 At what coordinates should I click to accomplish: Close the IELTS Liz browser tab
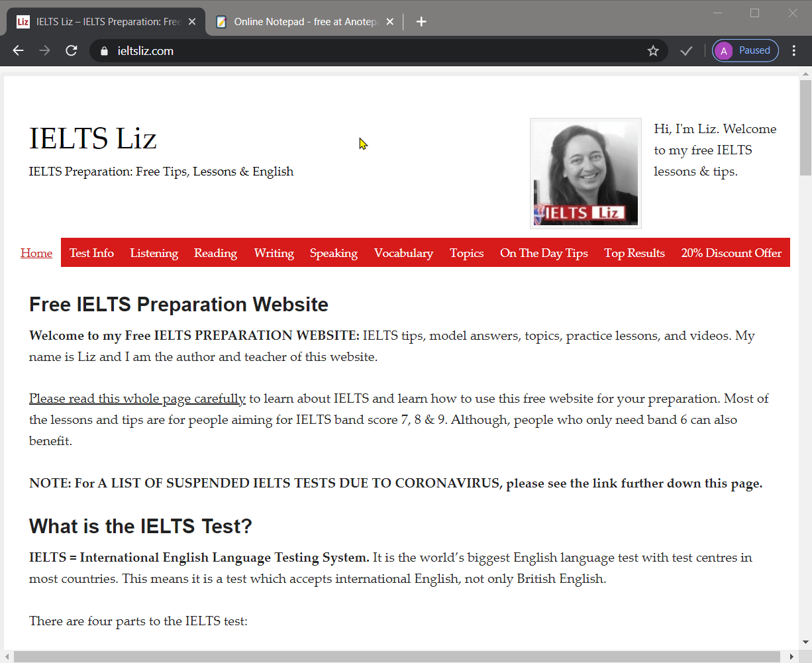coord(192,22)
